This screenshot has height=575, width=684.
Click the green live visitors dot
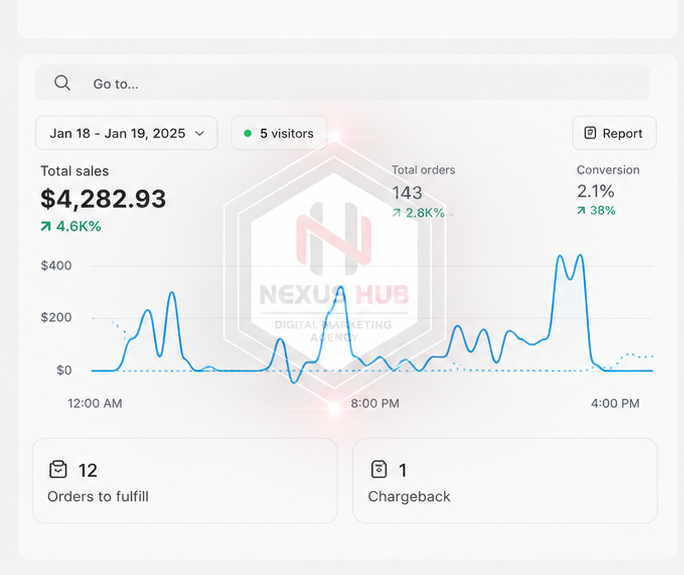pyautogui.click(x=247, y=133)
